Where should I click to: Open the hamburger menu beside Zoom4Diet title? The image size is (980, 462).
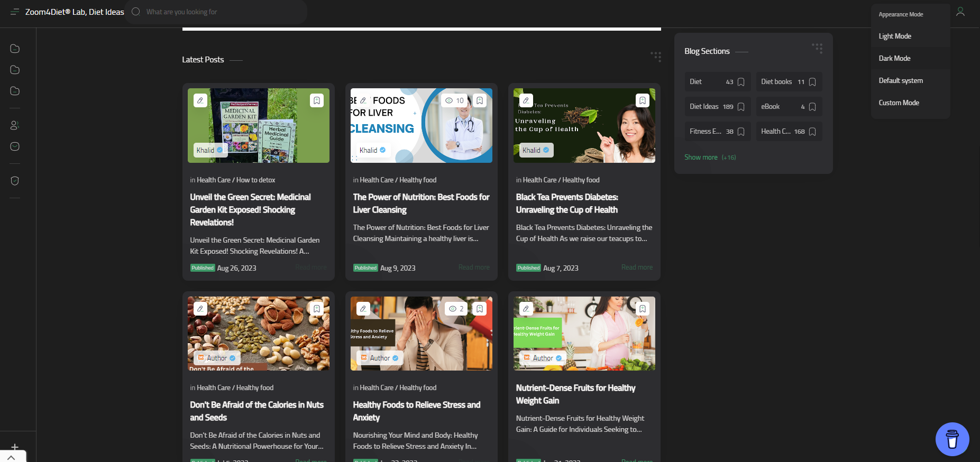(x=15, y=12)
